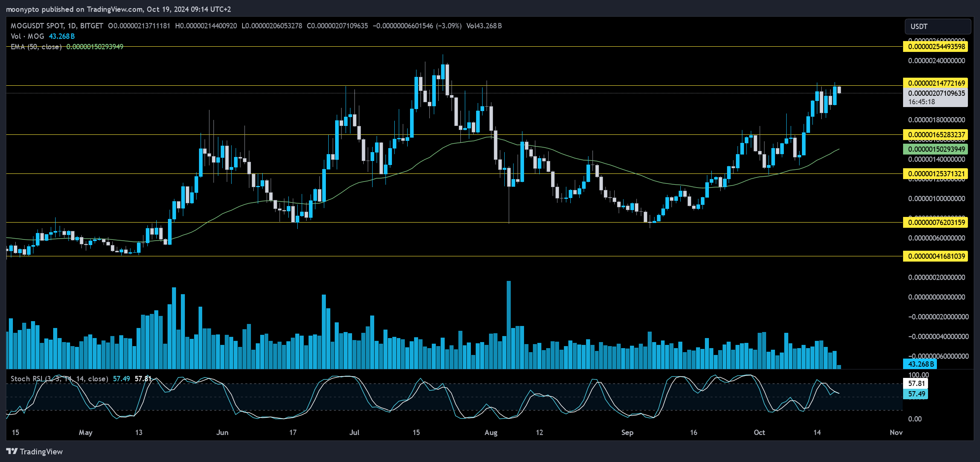
Task: Select the Vol · MOG indicator label
Action: point(27,36)
